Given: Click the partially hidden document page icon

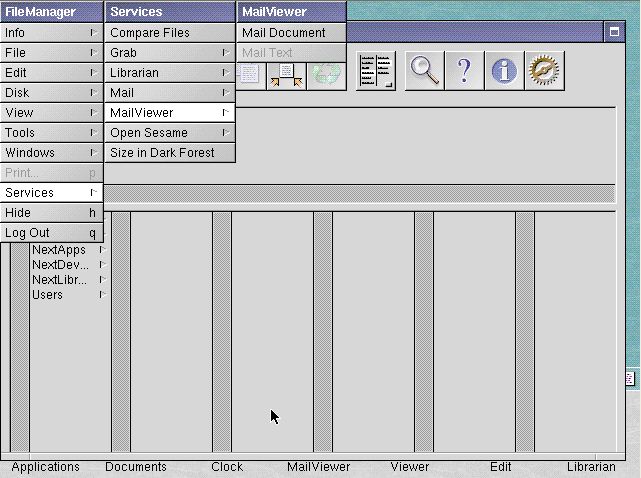Looking at the screenshot, I should (x=249, y=76).
